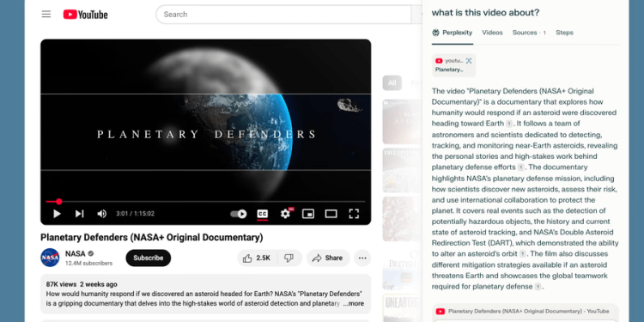Image resolution: width=644 pixels, height=322 pixels.
Task: Like the video with 2.5K likes
Action: coord(257,258)
